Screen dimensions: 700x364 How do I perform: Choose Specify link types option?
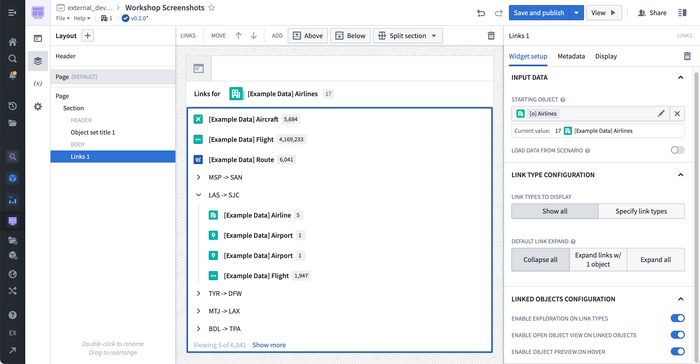pyautogui.click(x=641, y=211)
